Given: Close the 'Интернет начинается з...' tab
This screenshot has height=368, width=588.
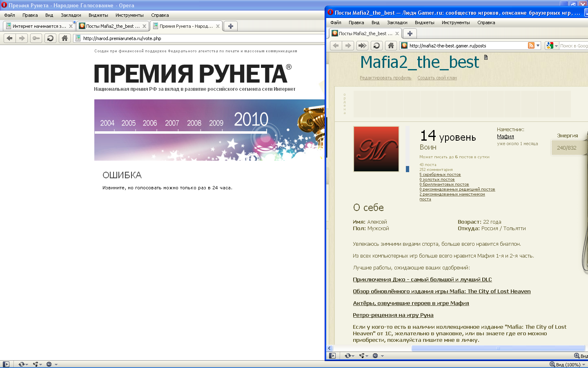Looking at the screenshot, I should 71,26.
